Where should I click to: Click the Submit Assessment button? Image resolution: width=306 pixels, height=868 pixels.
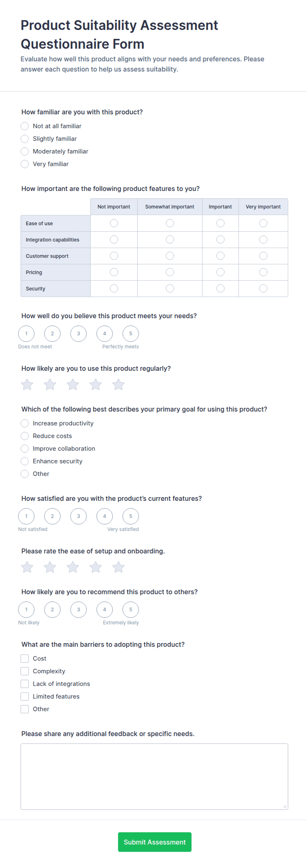pyautogui.click(x=155, y=842)
